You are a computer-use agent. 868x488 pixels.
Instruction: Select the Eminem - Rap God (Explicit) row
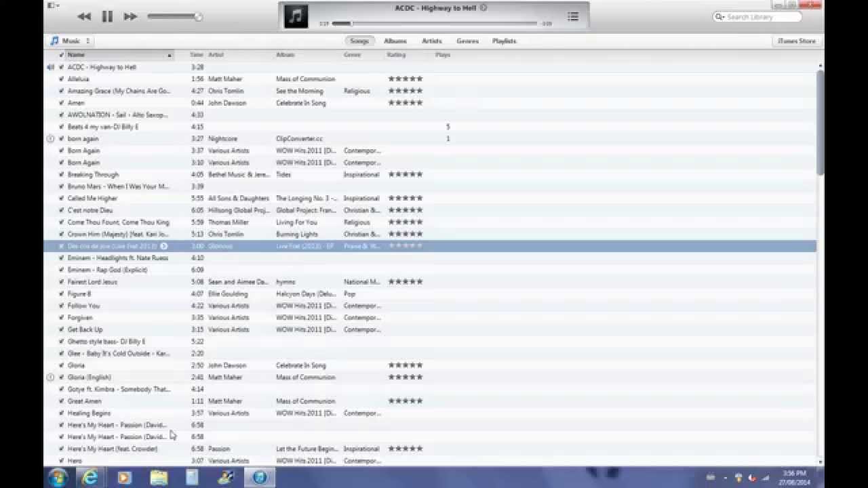[431, 270]
